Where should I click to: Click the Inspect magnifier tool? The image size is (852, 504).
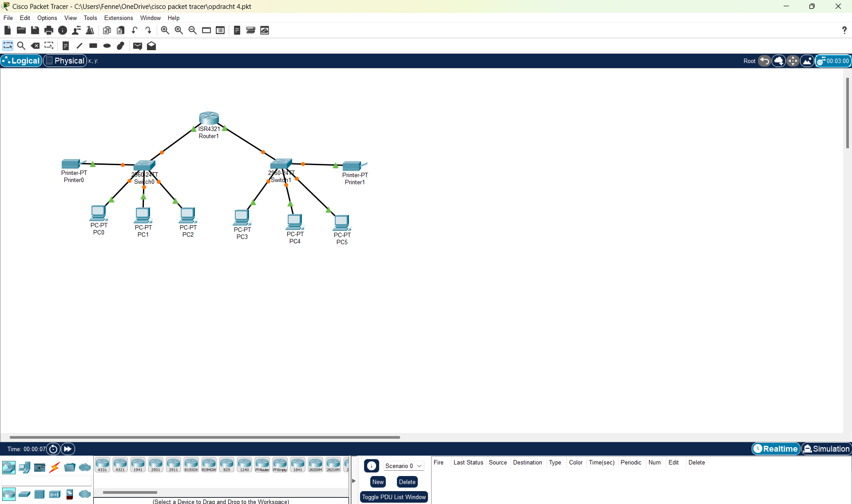click(x=21, y=46)
